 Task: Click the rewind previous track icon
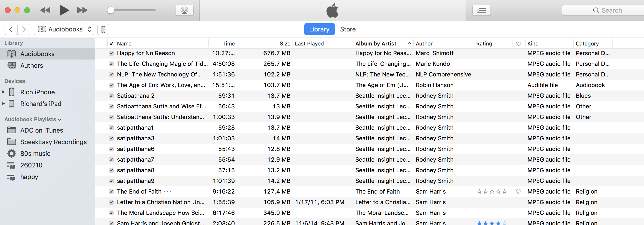pos(45,10)
